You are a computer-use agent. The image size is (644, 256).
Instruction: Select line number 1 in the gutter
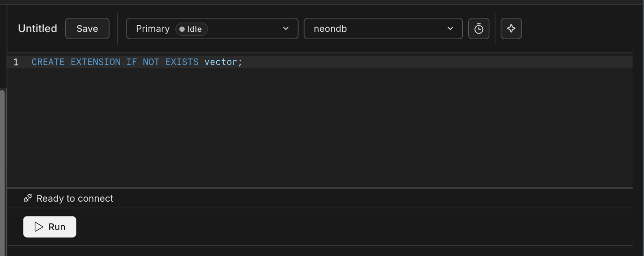click(x=16, y=62)
